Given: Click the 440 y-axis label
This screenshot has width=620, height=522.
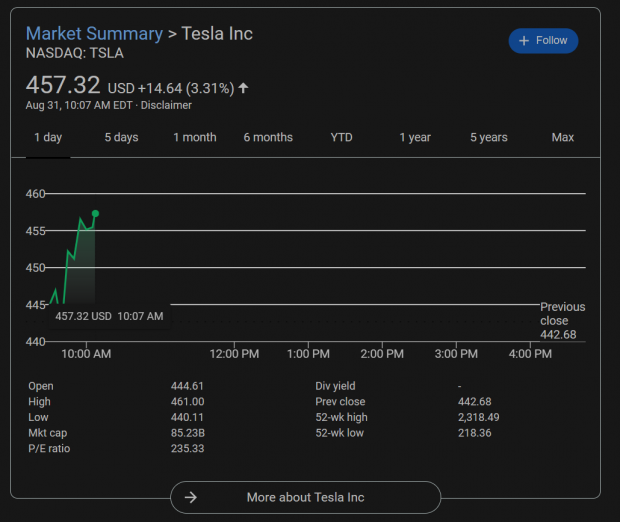Looking at the screenshot, I should 36,342.
